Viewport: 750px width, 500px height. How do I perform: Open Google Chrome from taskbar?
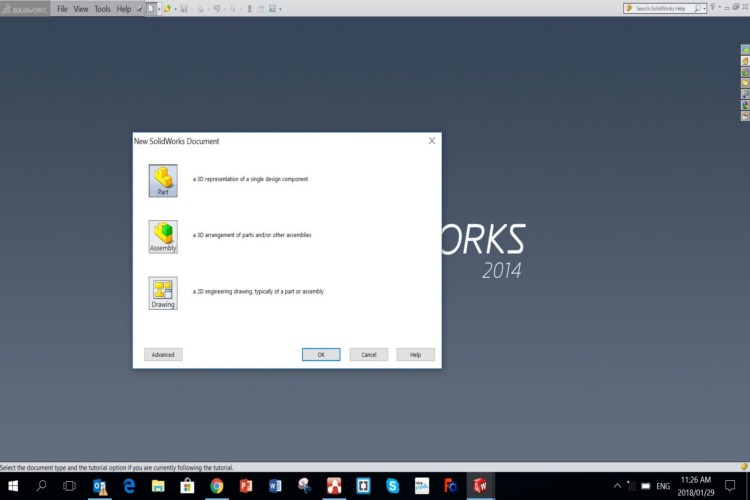pos(216,486)
